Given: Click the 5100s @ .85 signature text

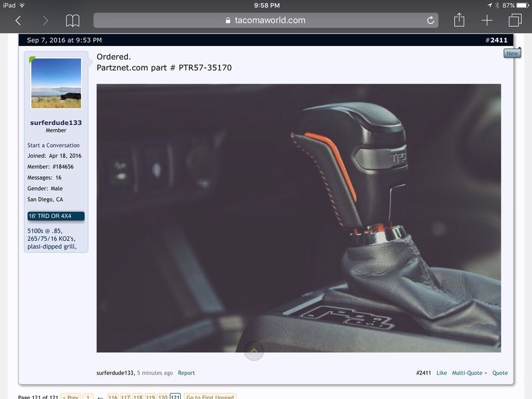Looking at the screenshot, I should point(45,231).
